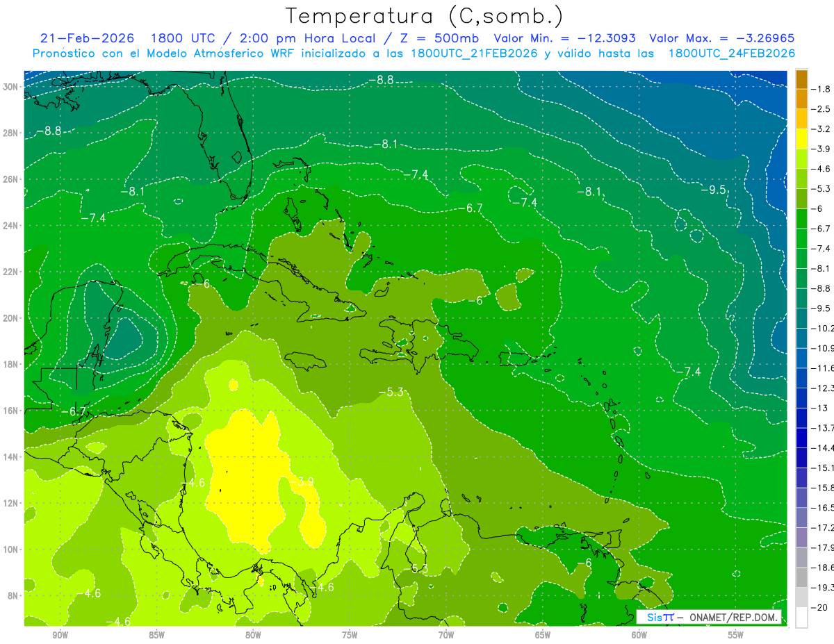This screenshot has width=834, height=644.
Task: Click the "-13" value on the color scale
Action: 819,408
